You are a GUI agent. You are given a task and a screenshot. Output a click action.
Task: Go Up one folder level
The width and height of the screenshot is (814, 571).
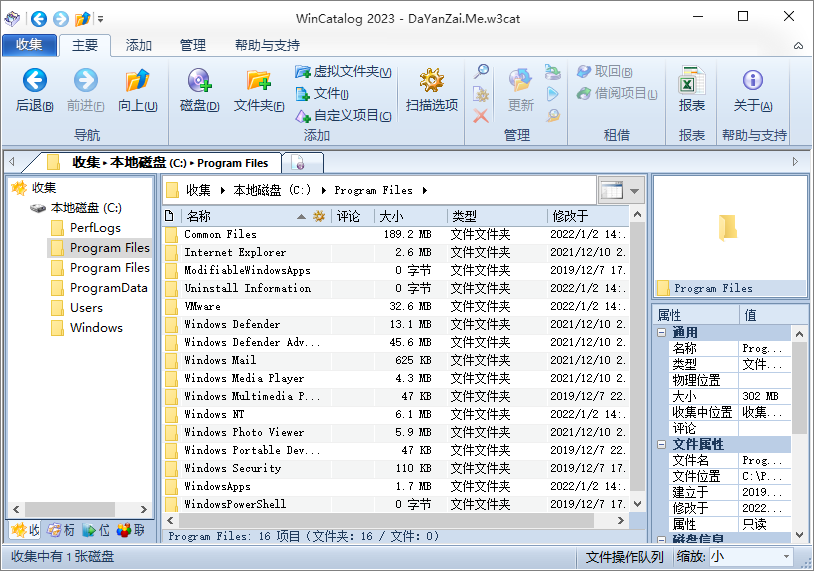pos(137,90)
